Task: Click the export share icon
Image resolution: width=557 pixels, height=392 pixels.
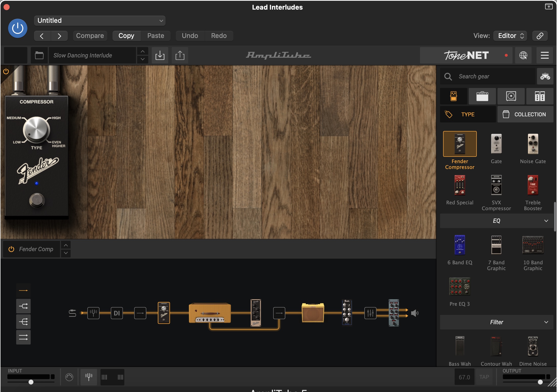Action: point(180,55)
